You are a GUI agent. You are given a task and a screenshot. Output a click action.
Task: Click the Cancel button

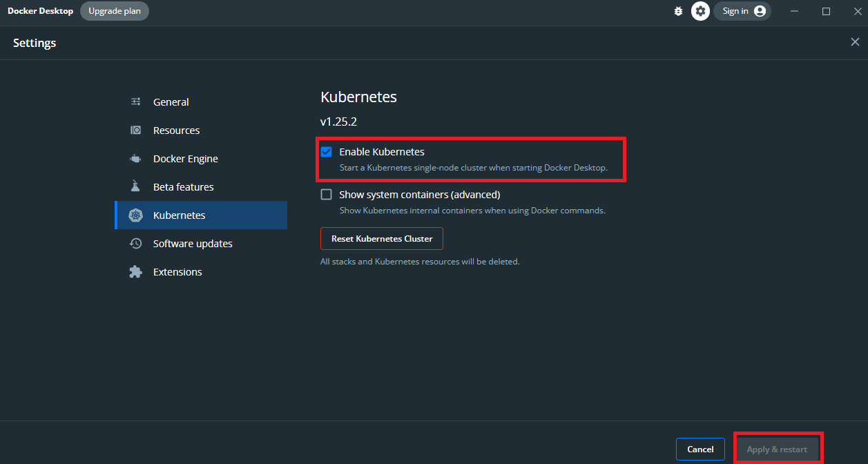pos(700,449)
